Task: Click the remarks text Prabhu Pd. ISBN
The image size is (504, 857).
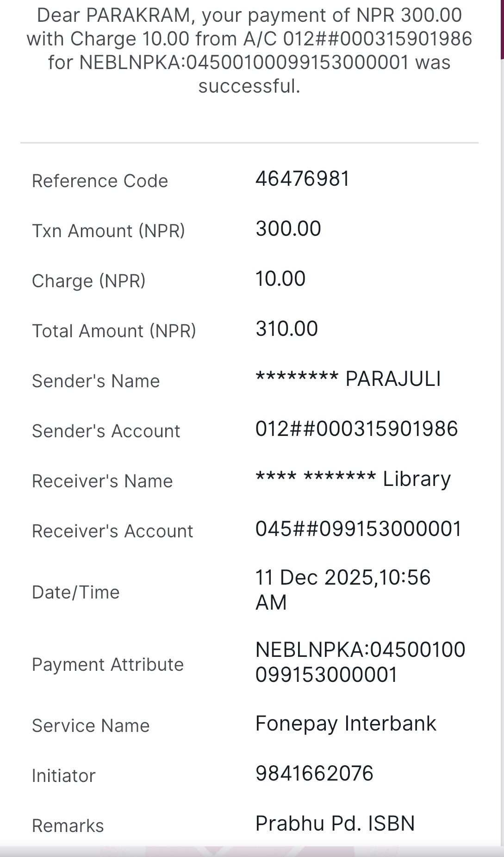Action: (335, 824)
